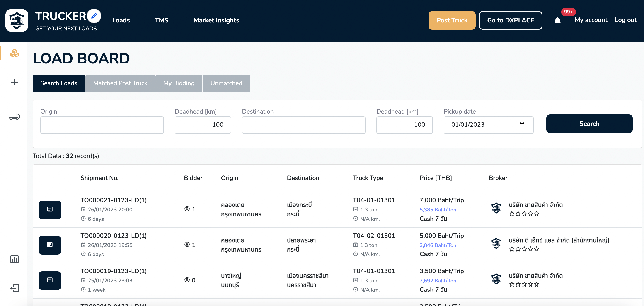Screen dimensions: 644x306
Task: Click the Trucker logo icon top left
Action: (x=17, y=20)
